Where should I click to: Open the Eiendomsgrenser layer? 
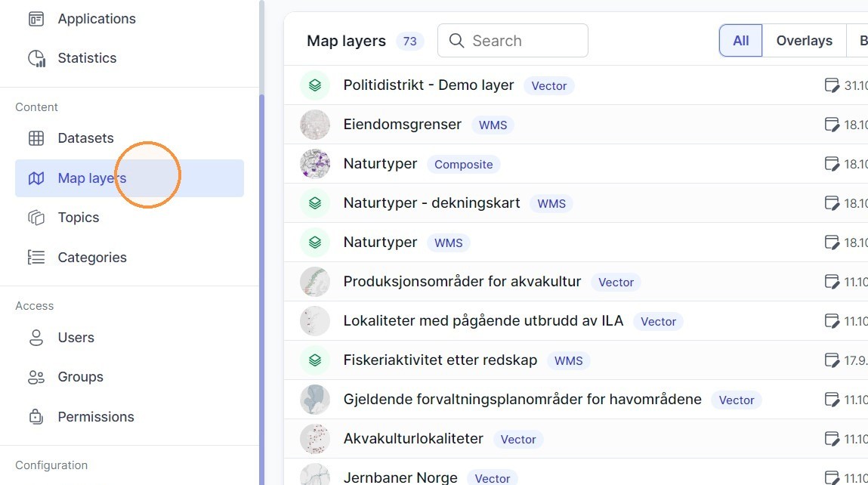pos(403,125)
